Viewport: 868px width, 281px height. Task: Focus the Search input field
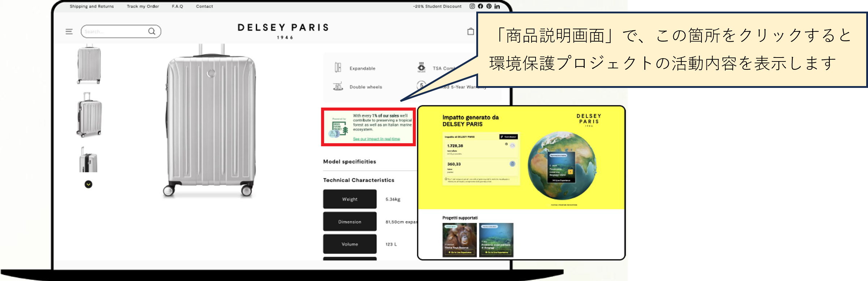pos(121,31)
